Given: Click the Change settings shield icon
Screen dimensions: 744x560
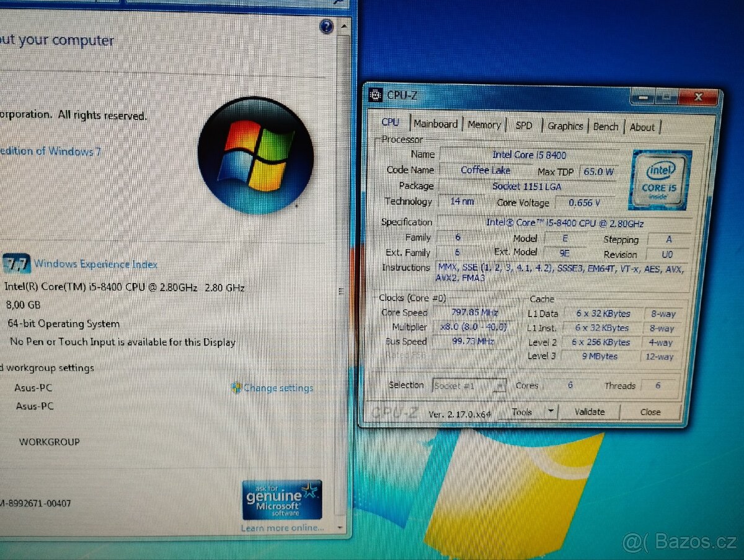Looking at the screenshot, I should [x=236, y=388].
